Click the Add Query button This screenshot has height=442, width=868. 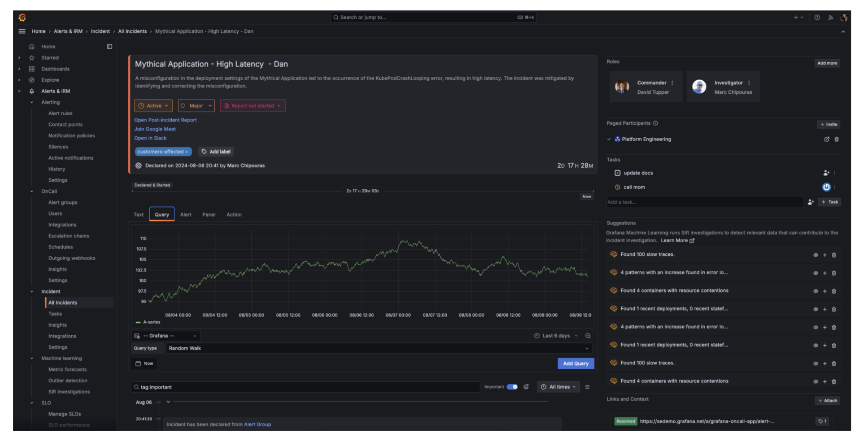pos(575,364)
